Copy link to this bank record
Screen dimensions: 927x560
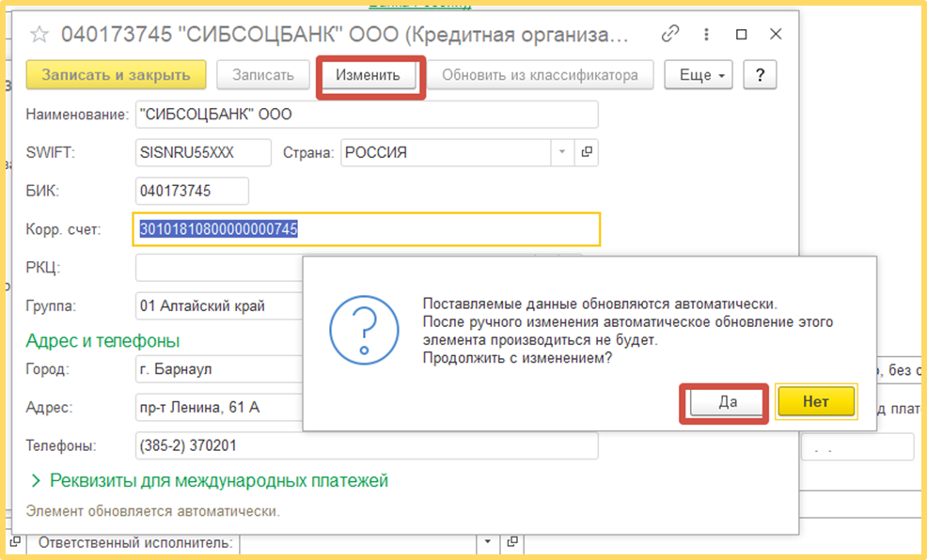[x=669, y=34]
